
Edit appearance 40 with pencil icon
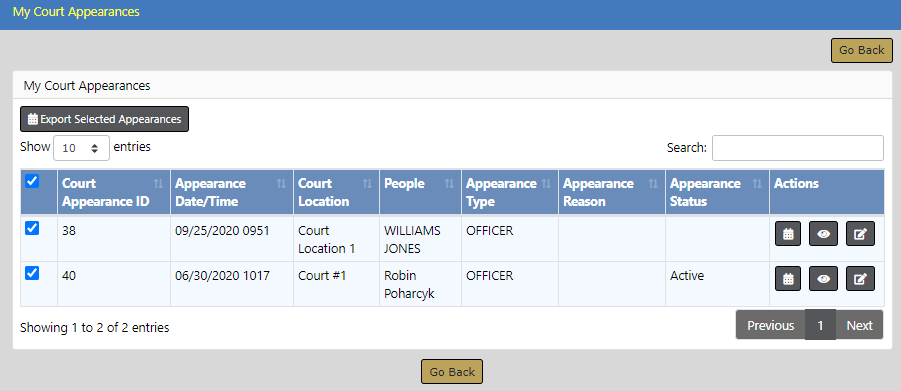click(860, 279)
